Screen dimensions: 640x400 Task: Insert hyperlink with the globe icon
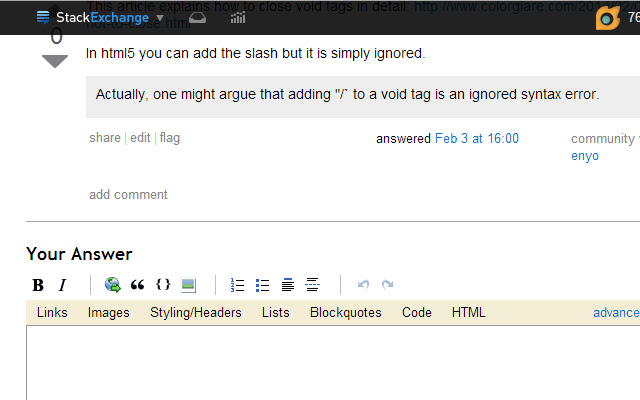point(112,284)
